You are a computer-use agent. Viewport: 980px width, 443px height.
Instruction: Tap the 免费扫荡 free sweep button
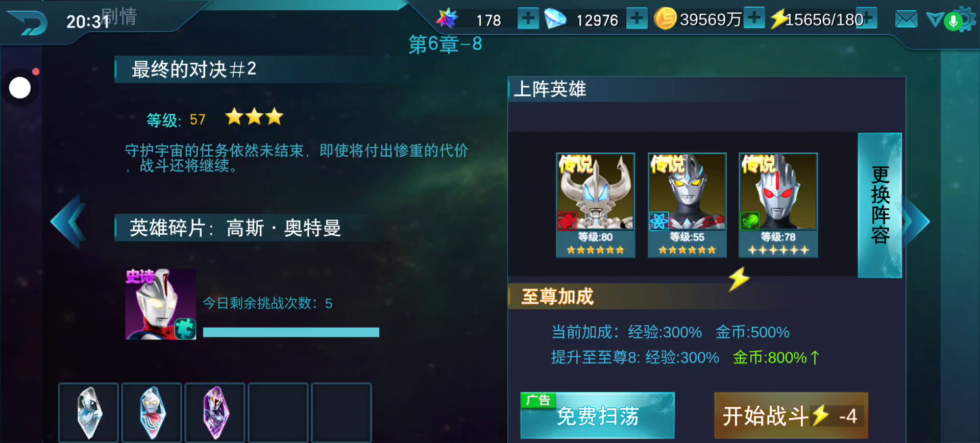597,415
